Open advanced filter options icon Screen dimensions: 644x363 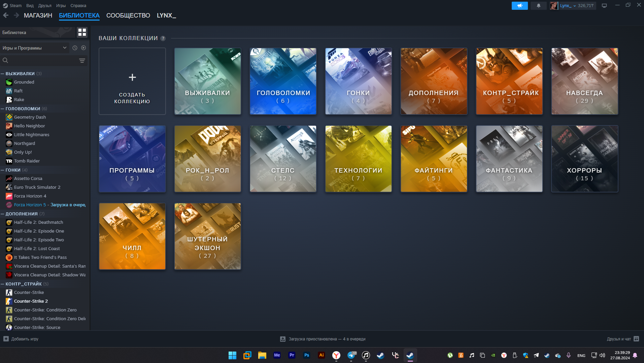tap(82, 61)
